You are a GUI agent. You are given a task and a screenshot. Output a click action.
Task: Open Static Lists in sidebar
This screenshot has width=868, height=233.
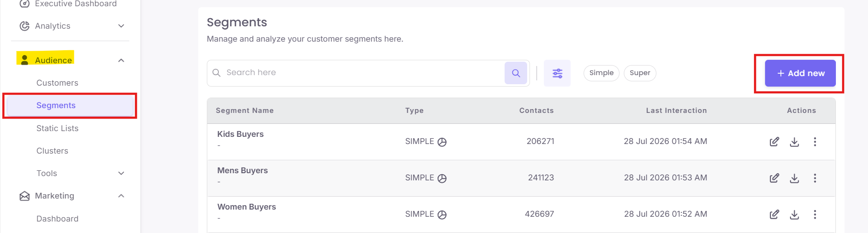(x=57, y=128)
